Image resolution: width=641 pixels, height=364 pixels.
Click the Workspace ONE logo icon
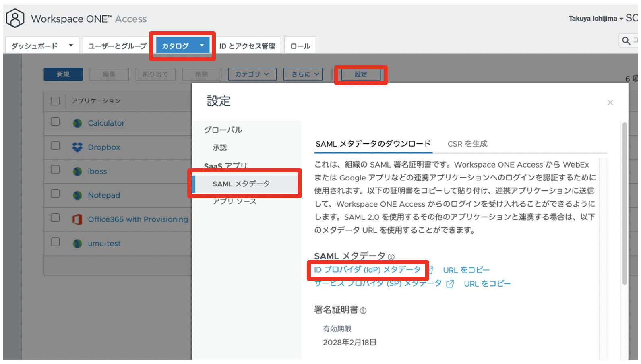(15, 18)
